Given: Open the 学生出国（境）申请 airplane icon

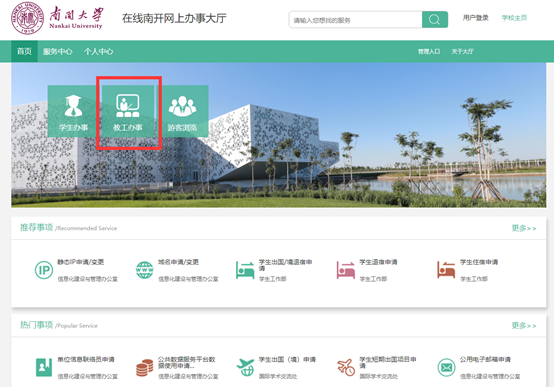Looking at the screenshot, I should pyautogui.click(x=245, y=367).
